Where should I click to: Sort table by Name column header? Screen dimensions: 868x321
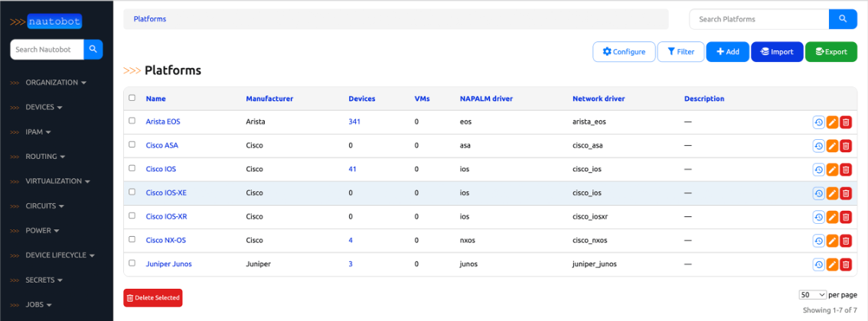[155, 99]
